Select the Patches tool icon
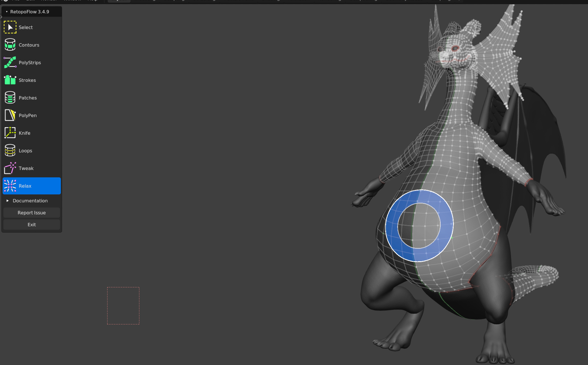Viewport: 588px width, 365px height. tap(10, 98)
